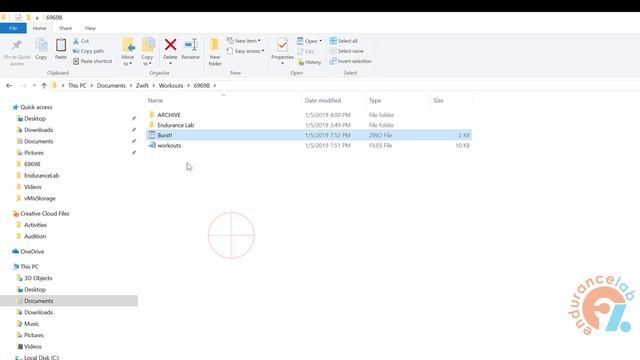Viewport: 640px width, 360px height.
Task: Go up one folder level
Action: pos(44,86)
